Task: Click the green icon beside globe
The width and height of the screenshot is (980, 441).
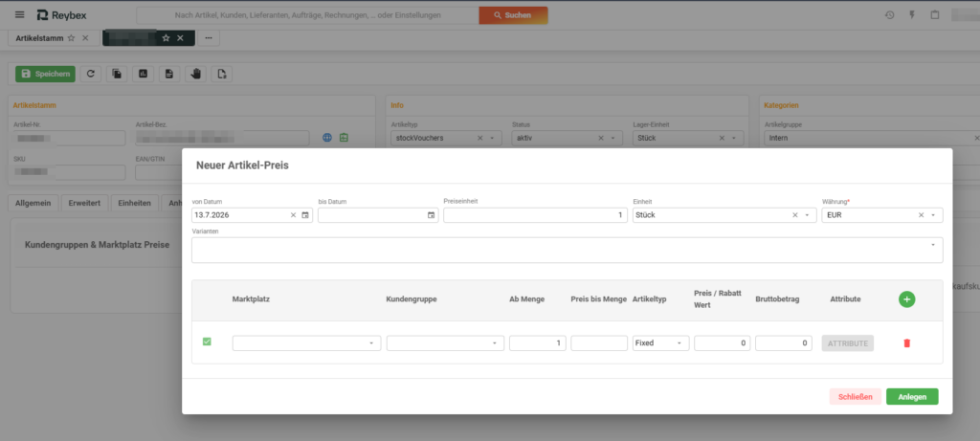Action: pyautogui.click(x=344, y=138)
